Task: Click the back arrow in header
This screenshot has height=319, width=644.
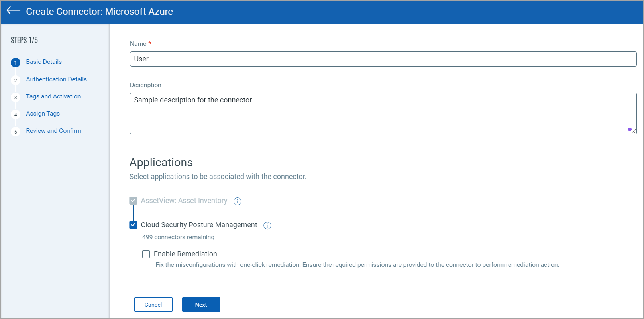Action: [x=14, y=11]
